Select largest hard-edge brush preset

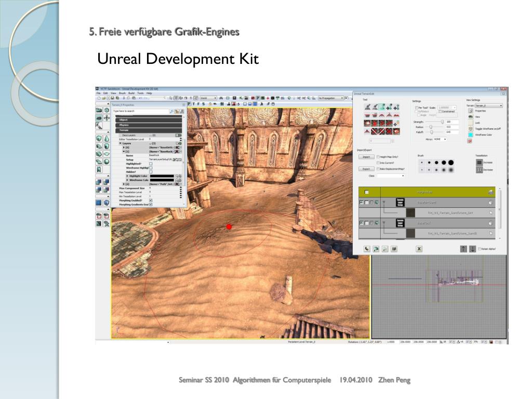451,163
